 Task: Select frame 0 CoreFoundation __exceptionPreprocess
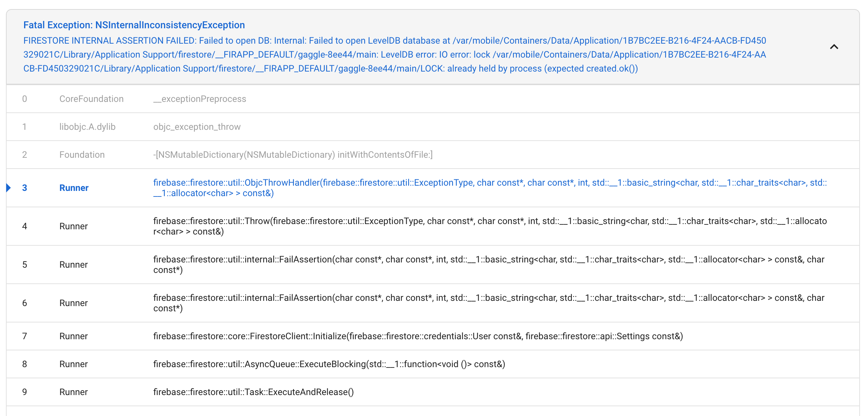tap(200, 99)
